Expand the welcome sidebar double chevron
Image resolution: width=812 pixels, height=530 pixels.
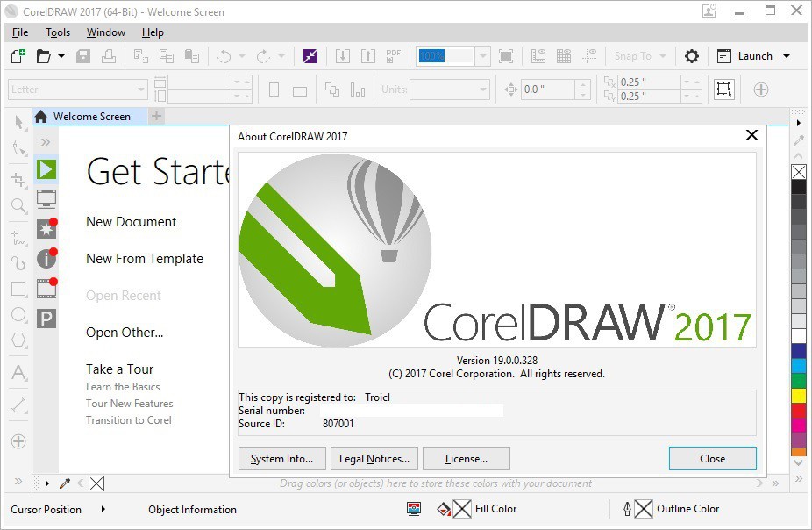(46, 142)
